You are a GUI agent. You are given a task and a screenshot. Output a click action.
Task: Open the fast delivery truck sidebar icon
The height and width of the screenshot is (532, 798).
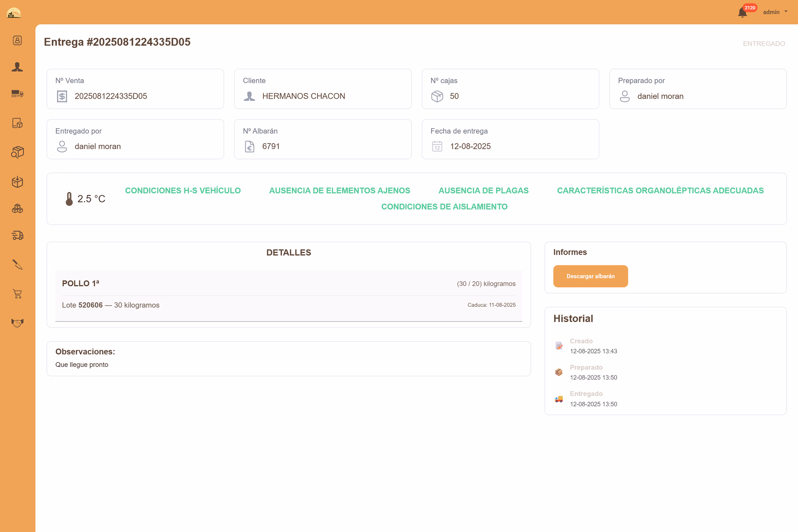click(x=17, y=235)
